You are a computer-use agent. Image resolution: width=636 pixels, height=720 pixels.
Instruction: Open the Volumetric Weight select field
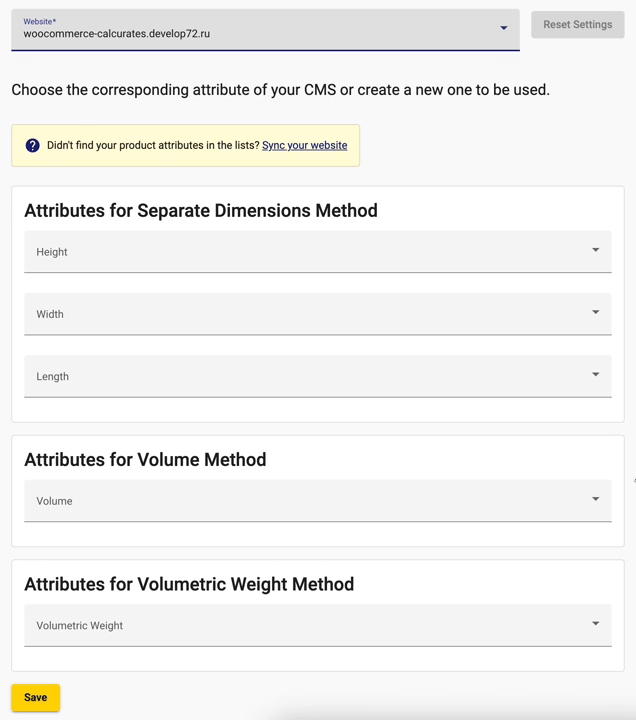click(318, 625)
